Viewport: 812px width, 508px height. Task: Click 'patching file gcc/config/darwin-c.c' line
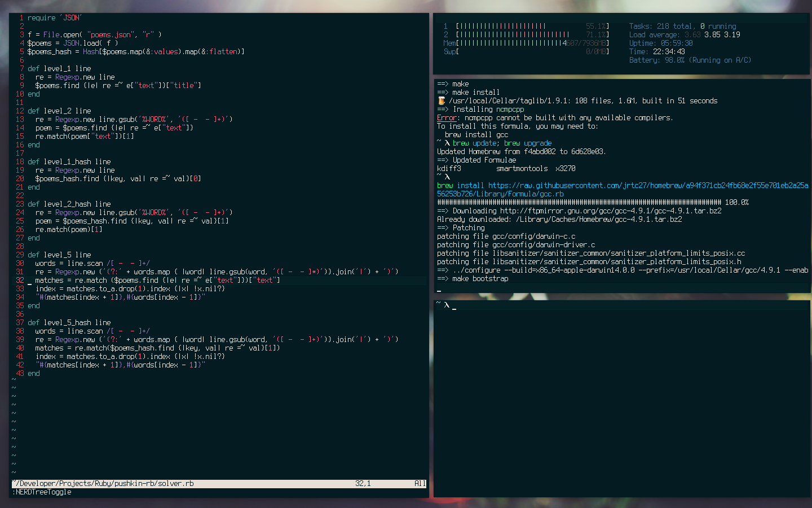pos(506,236)
